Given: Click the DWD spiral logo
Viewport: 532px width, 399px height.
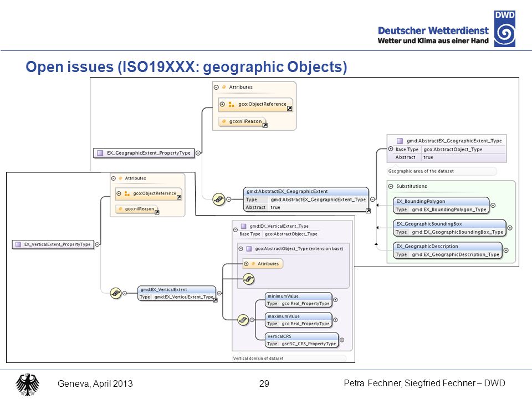Looking at the screenshot, I should click(504, 28).
